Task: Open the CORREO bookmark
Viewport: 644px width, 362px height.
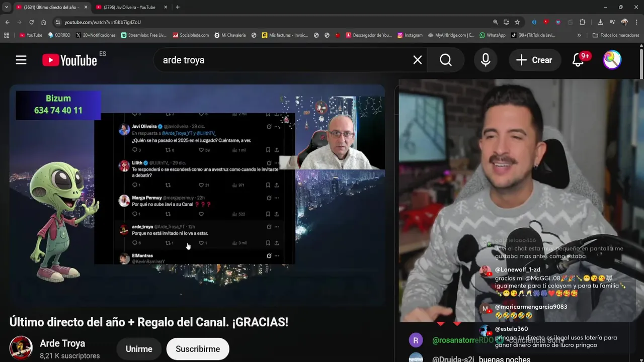Action: (59, 35)
